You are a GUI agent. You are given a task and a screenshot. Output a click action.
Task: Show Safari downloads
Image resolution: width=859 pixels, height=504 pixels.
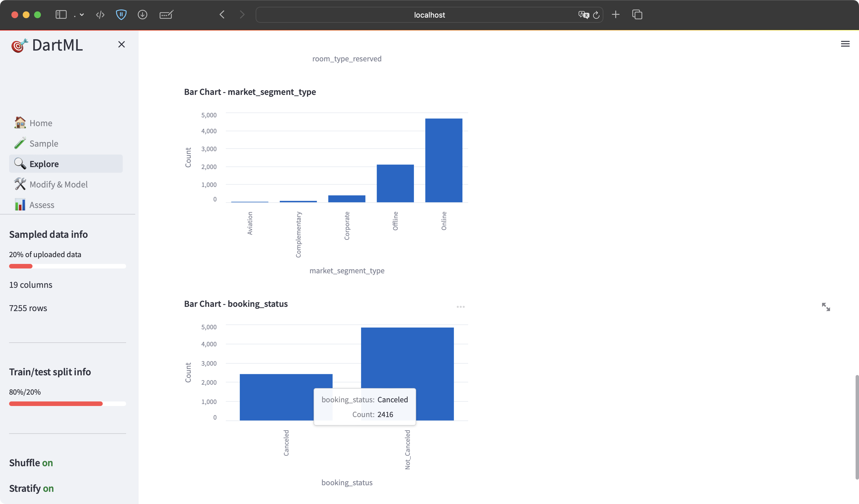tap(143, 15)
